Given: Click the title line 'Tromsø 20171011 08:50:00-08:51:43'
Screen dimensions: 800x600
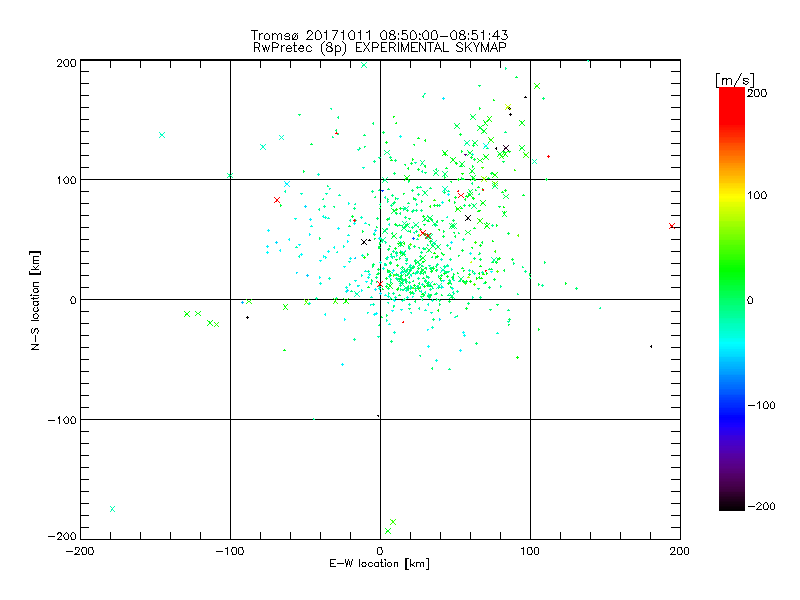Looking at the screenshot, I should [x=380, y=35].
